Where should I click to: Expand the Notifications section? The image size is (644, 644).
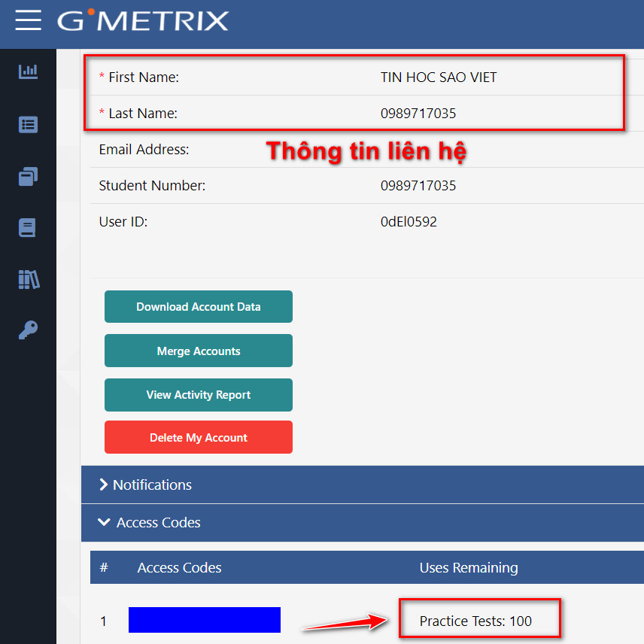point(363,485)
